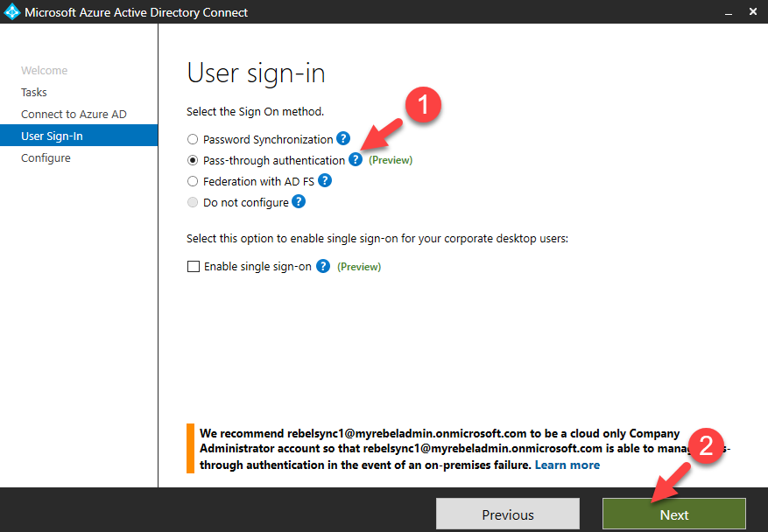Go to Tasks step in sidebar
The width and height of the screenshot is (768, 532).
pyautogui.click(x=34, y=93)
